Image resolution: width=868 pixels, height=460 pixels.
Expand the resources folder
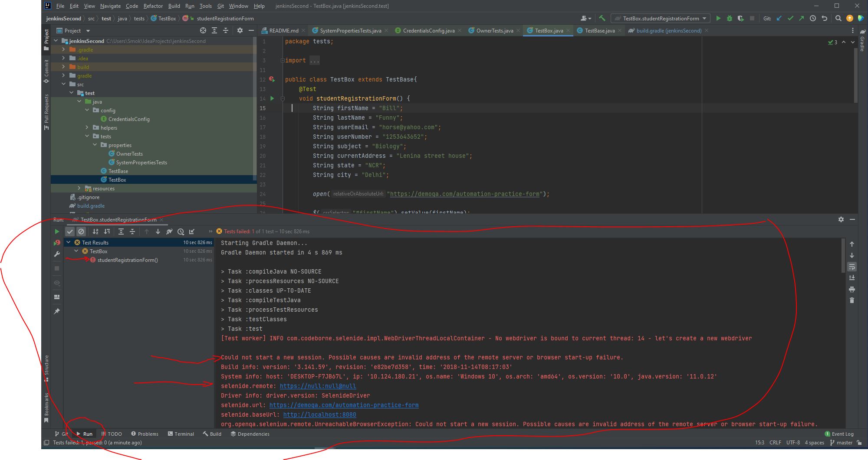[79, 188]
